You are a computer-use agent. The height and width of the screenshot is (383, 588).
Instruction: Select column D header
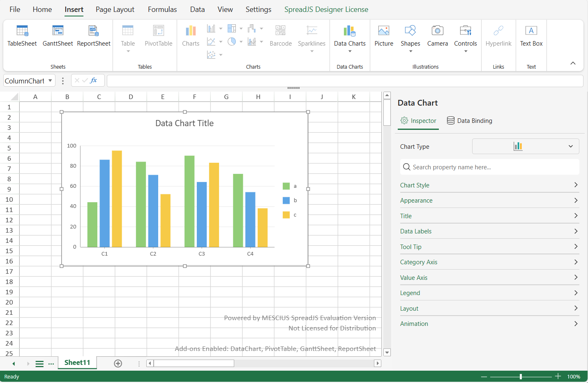click(x=131, y=97)
